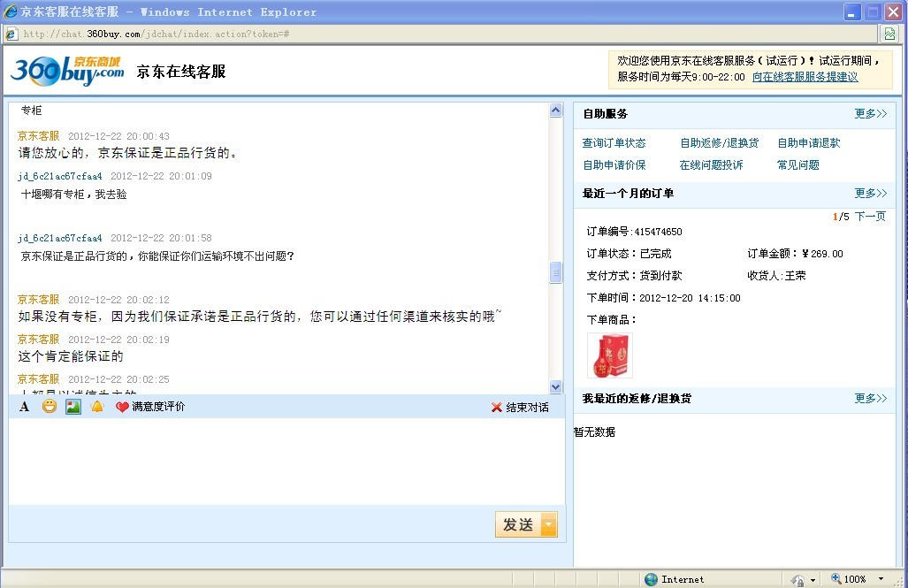Viewport: 908px width, 588px height.
Task: Click the 京东在线客服 page heading
Action: tap(181, 72)
